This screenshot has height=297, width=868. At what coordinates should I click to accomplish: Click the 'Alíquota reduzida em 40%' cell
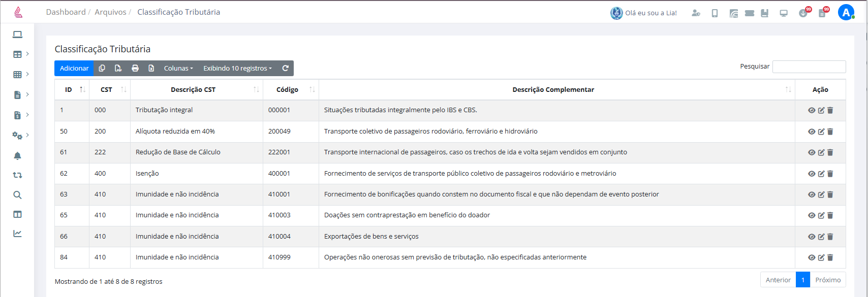click(x=197, y=131)
